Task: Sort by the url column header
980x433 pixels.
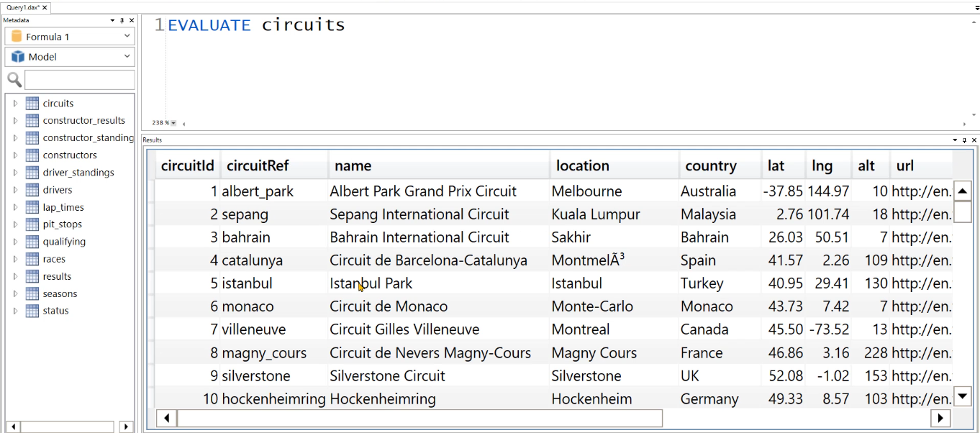Action: 921,165
